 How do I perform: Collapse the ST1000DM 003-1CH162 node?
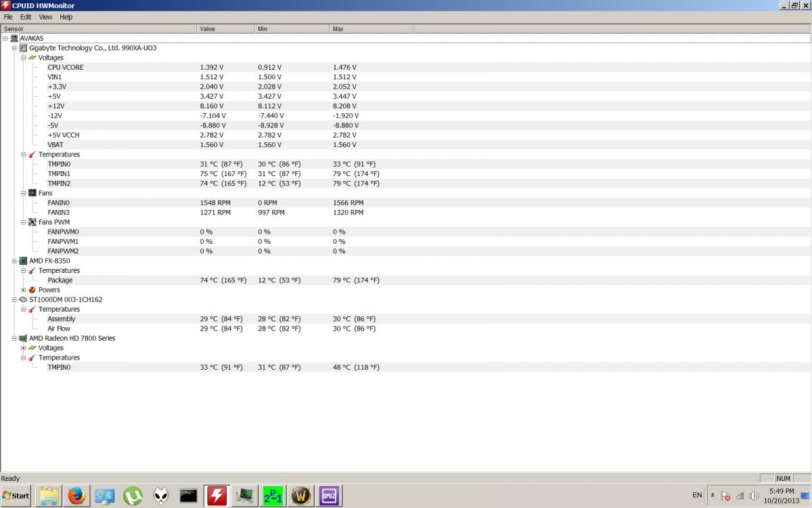[14, 299]
